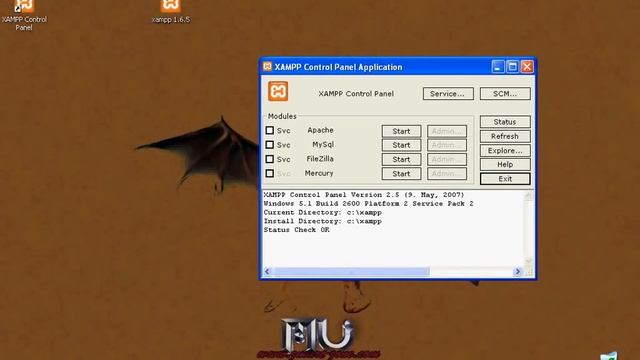This screenshot has height=360, width=640.
Task: Enable Svc checkbox for Apache
Action: pos(269,130)
